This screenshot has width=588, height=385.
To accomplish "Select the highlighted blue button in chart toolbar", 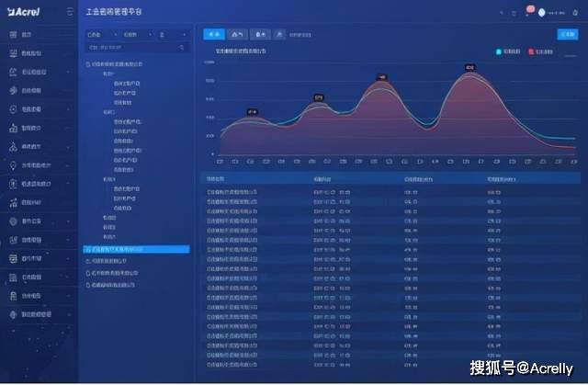I will (214, 33).
